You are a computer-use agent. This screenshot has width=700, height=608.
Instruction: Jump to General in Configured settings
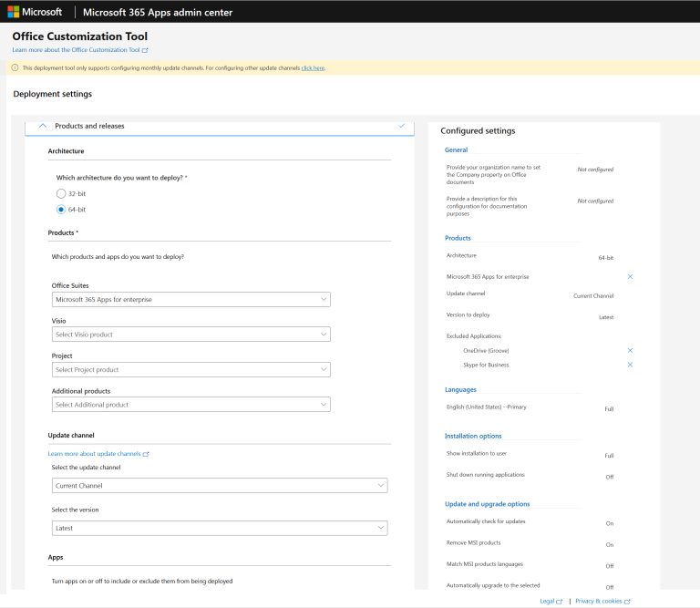(457, 150)
